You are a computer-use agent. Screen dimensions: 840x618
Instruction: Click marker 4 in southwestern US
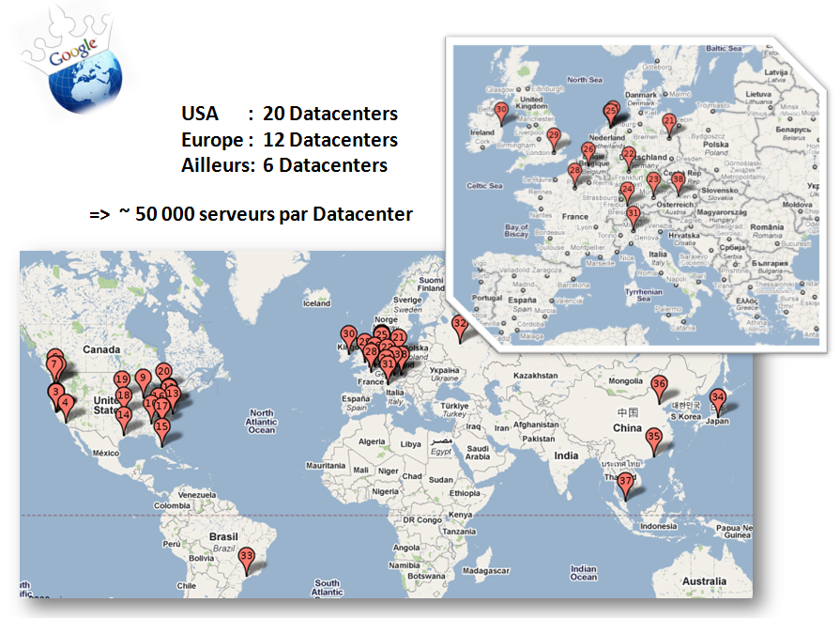click(x=65, y=404)
